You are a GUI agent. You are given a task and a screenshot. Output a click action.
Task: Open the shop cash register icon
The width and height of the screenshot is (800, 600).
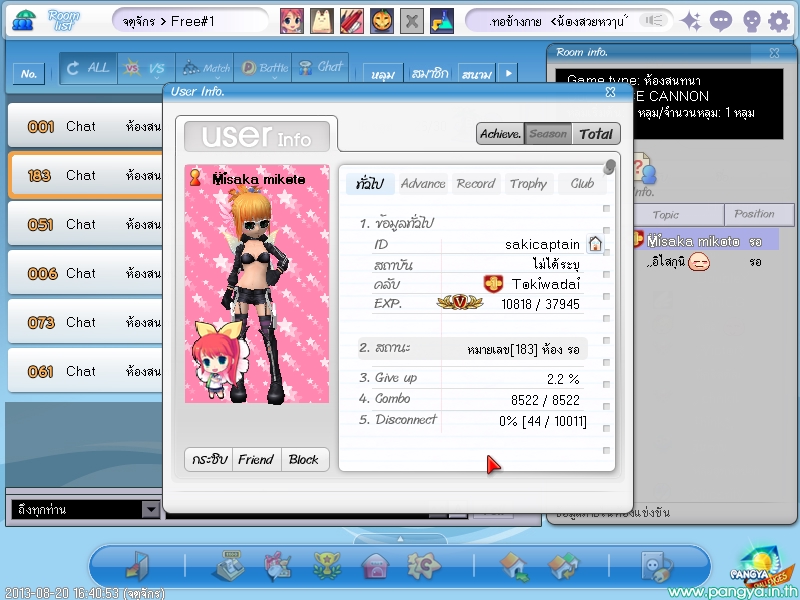228,566
